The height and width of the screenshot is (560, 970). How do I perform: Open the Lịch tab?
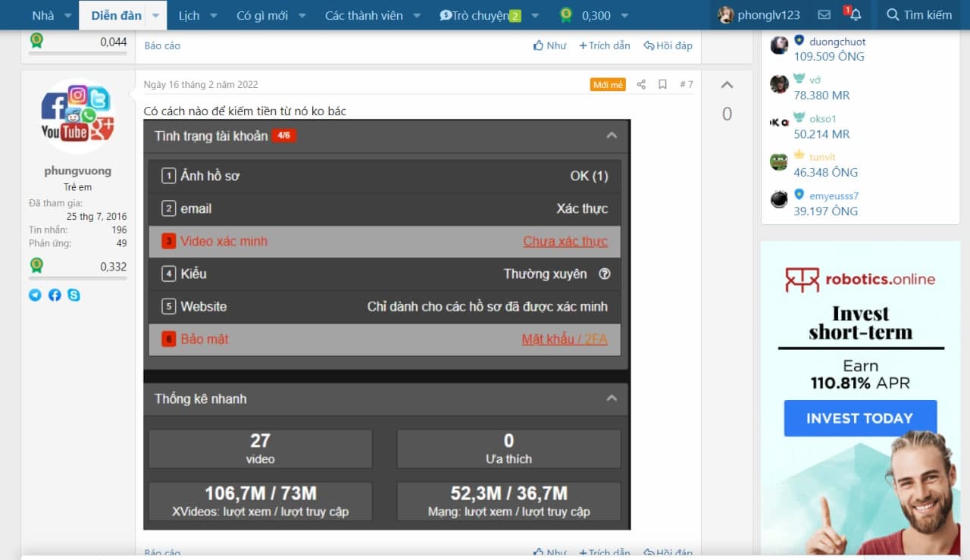pyautogui.click(x=189, y=15)
